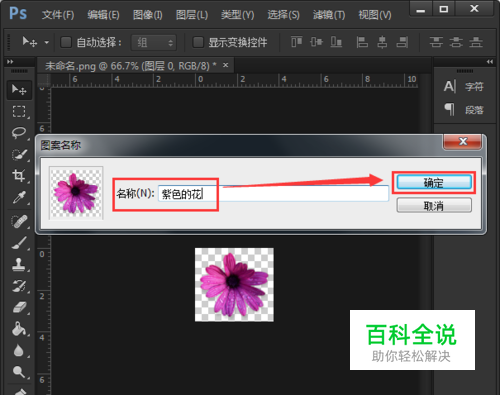This screenshot has width=500, height=395.
Task: Select the Blur tool
Action: (x=19, y=350)
